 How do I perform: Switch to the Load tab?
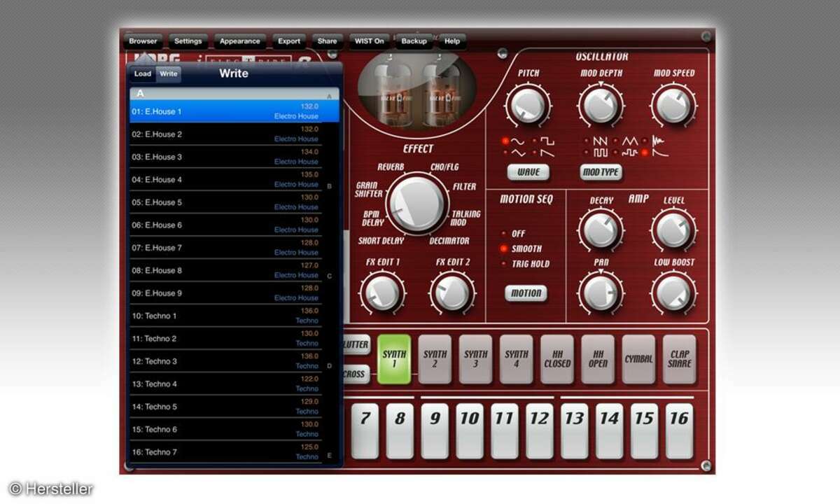(x=143, y=73)
